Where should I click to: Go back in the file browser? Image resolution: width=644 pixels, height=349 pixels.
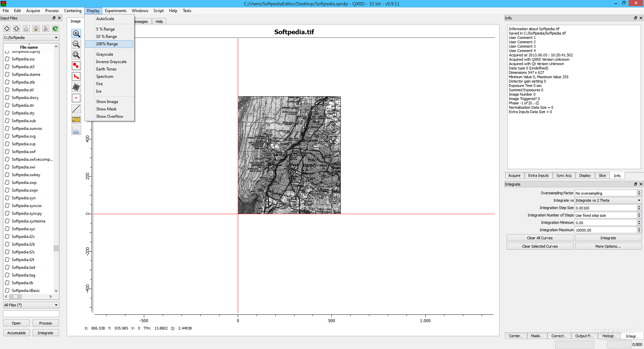7,29
